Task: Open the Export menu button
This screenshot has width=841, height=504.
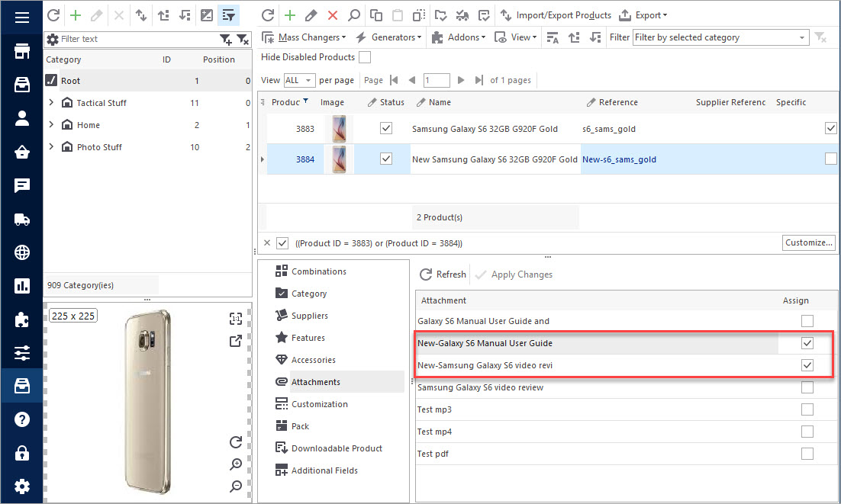Action: (643, 15)
